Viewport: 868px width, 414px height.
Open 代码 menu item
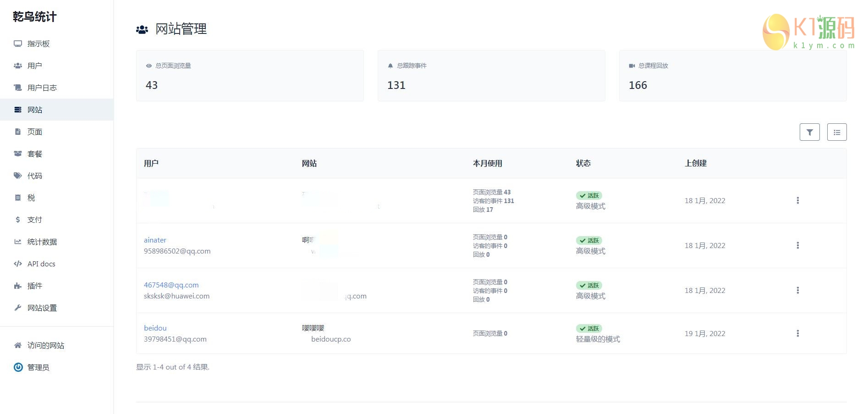coord(35,176)
